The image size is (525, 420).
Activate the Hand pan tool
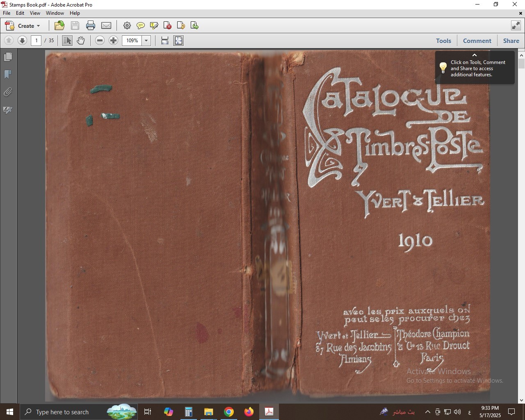81,40
